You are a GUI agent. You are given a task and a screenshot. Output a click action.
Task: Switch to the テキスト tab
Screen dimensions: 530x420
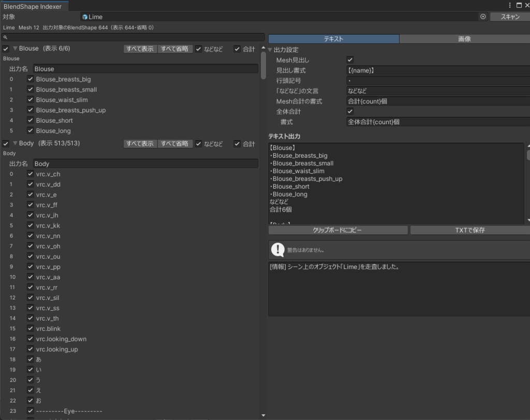334,39
